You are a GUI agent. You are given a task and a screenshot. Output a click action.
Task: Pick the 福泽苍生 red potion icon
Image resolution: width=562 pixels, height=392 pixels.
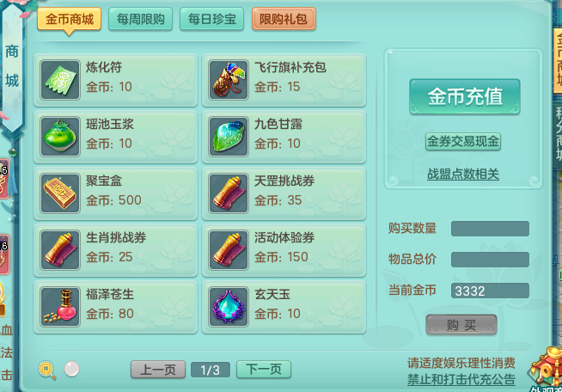click(x=60, y=307)
